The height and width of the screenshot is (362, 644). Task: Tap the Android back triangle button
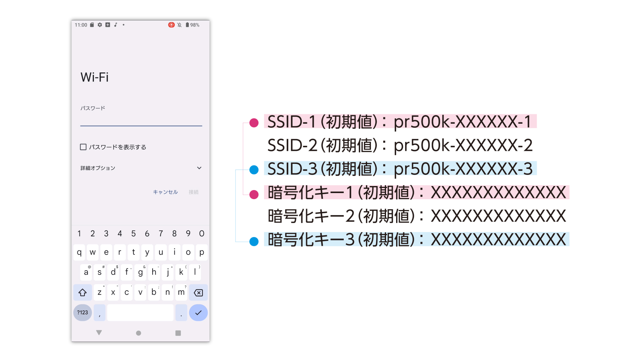coord(99,333)
